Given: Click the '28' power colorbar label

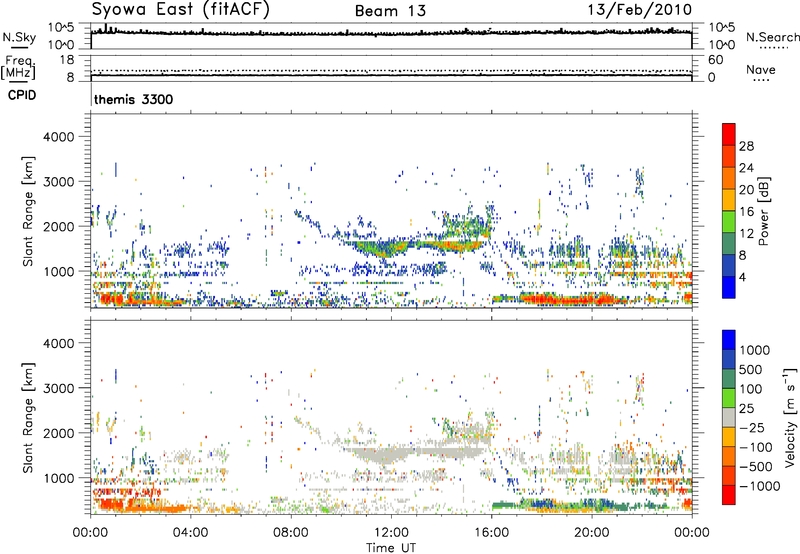Looking at the screenshot, I should pyautogui.click(x=746, y=146).
